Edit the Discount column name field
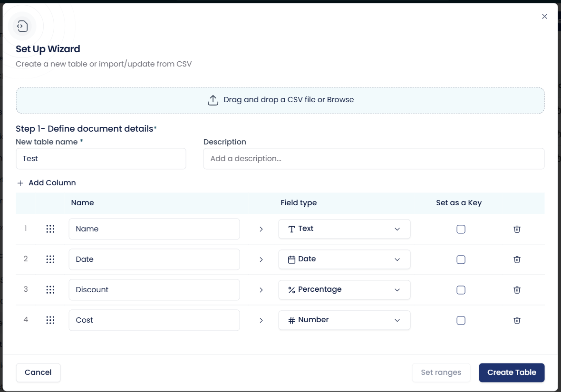Viewport: 561px width, 392px height. click(x=154, y=290)
